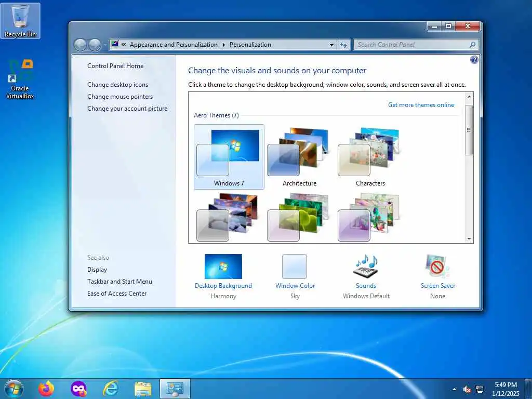Click the Control Panel taskbar button
Image resolution: width=532 pixels, height=399 pixels.
point(175,389)
